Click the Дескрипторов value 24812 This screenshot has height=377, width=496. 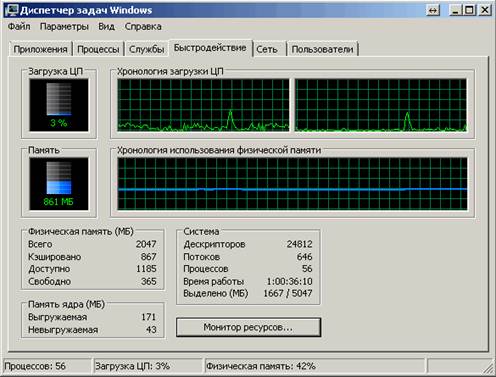(299, 244)
